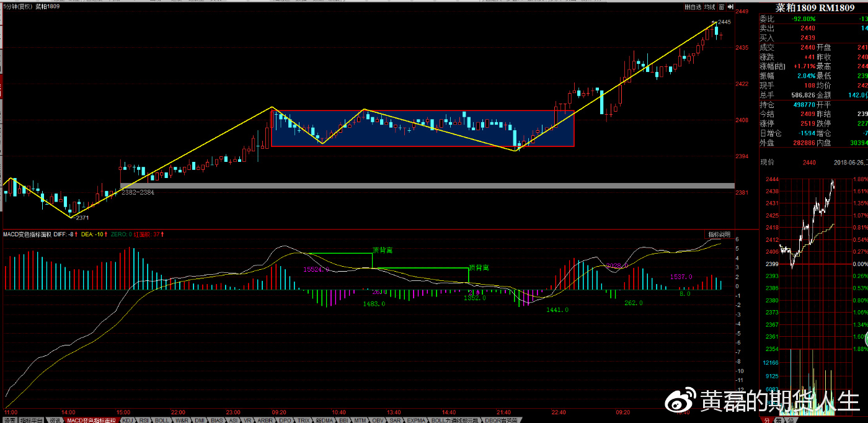Select the SAR indicator tab

[395, 420]
